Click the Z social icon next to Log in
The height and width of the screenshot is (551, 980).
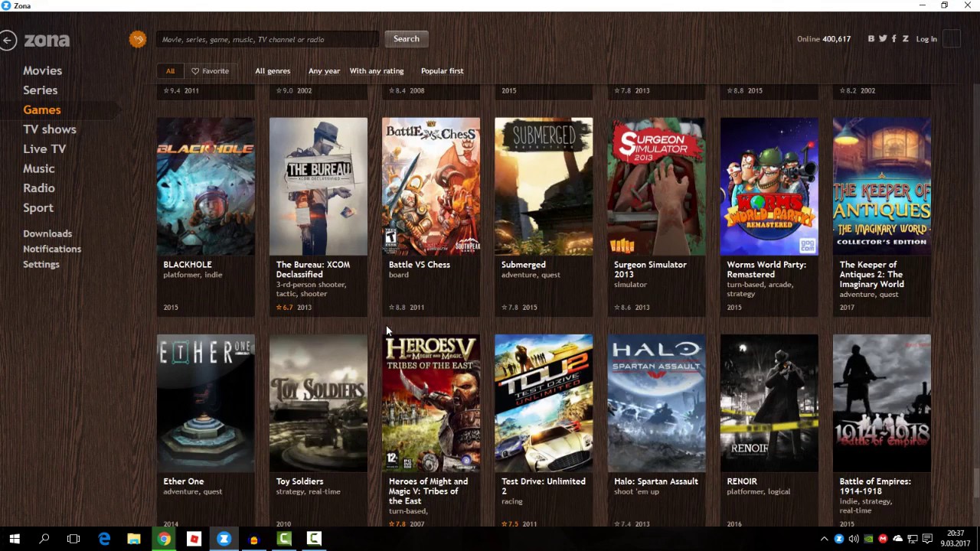click(x=905, y=39)
